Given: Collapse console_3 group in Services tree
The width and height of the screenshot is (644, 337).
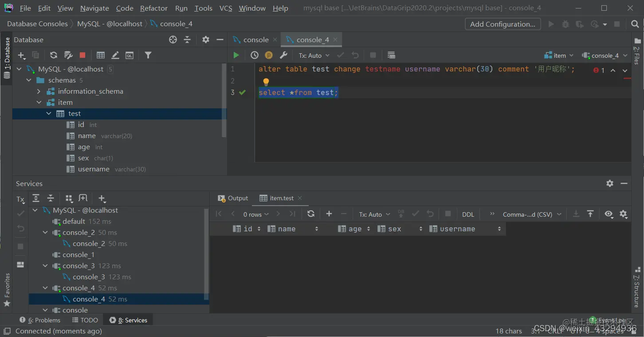Looking at the screenshot, I should [45, 266].
